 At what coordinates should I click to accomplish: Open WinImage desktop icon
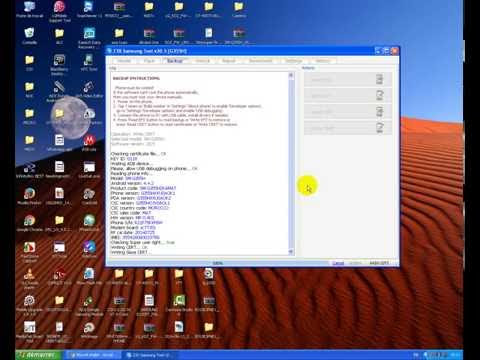pyautogui.click(x=89, y=330)
